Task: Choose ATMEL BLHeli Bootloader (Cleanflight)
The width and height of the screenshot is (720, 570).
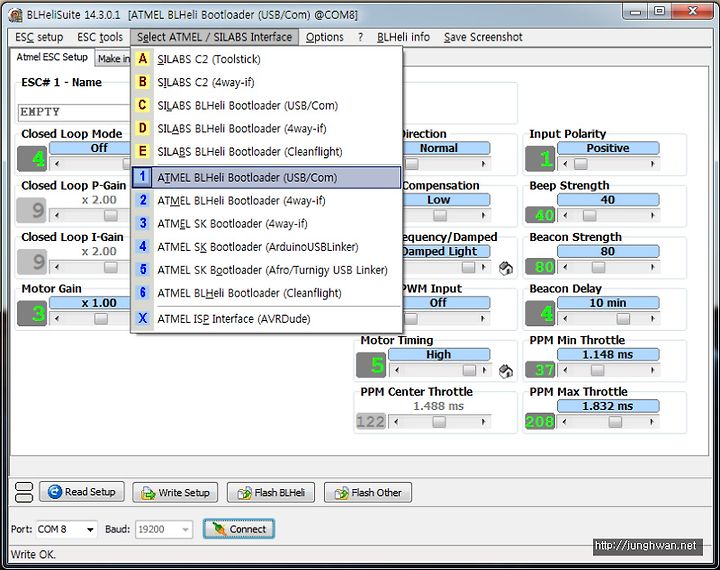Action: 267,293
